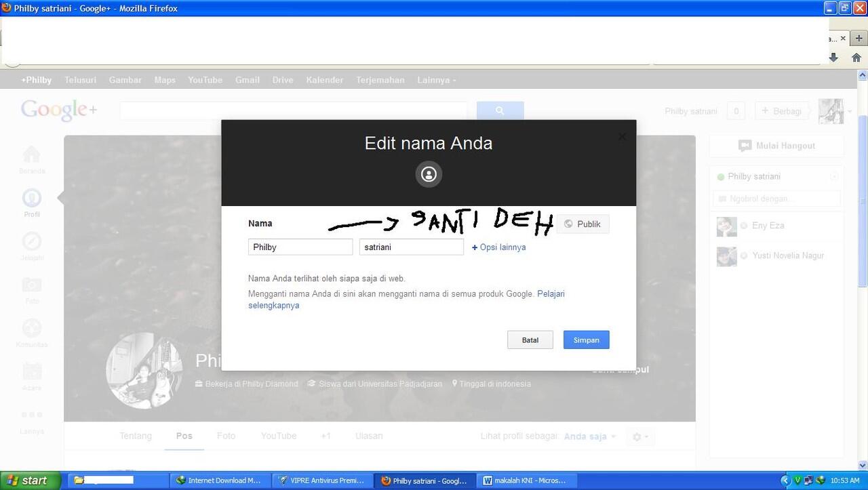Click Philby satriani chat status
Image resolution: width=868 pixels, height=490 pixels.
point(753,176)
